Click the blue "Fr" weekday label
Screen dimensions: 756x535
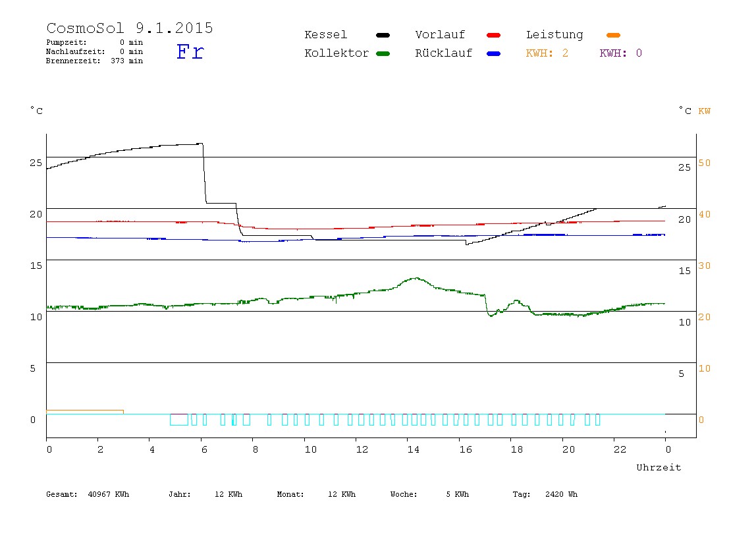190,51
